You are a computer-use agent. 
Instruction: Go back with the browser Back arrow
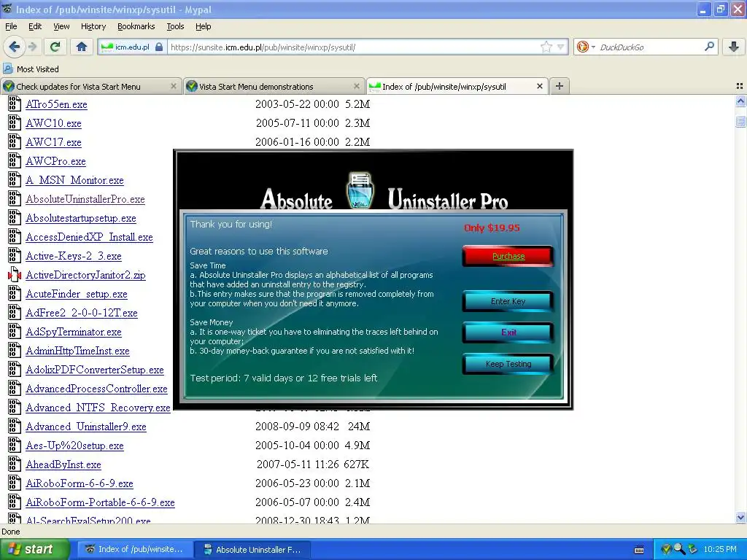click(14, 47)
